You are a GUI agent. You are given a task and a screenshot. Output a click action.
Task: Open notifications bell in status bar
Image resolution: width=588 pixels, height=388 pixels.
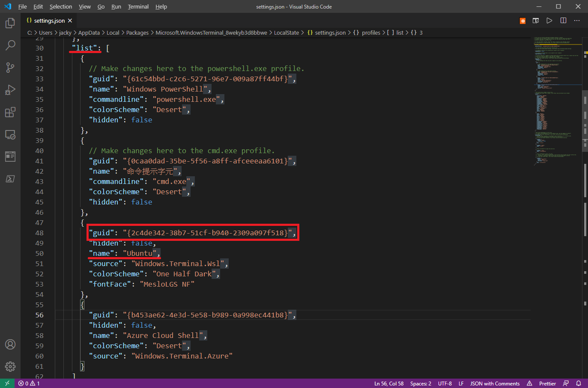[x=579, y=383]
